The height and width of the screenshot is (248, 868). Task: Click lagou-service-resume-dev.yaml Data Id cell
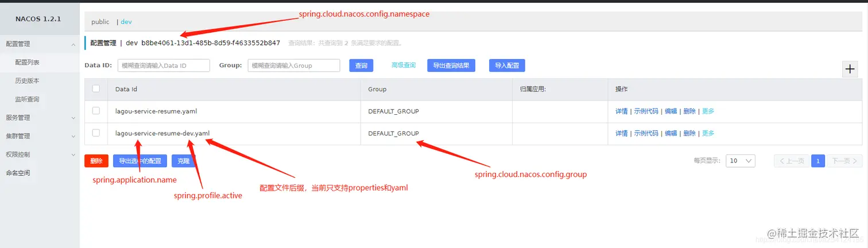tap(162, 133)
